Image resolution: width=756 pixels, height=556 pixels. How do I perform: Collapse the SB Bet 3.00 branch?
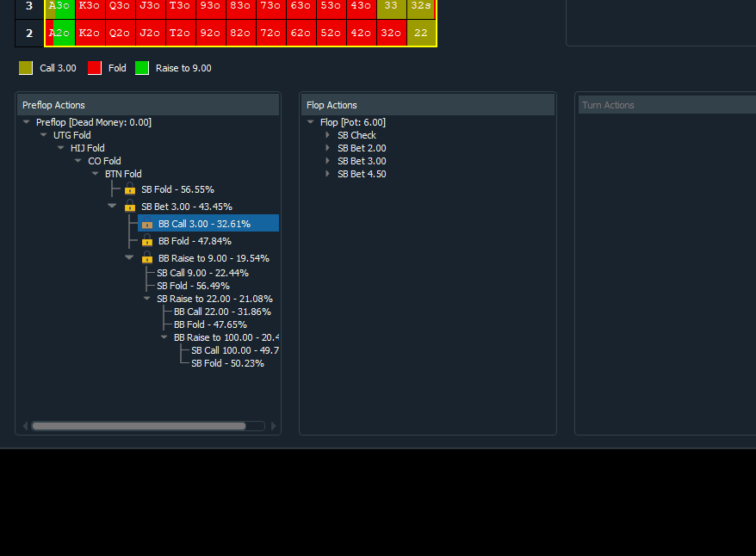(112, 206)
